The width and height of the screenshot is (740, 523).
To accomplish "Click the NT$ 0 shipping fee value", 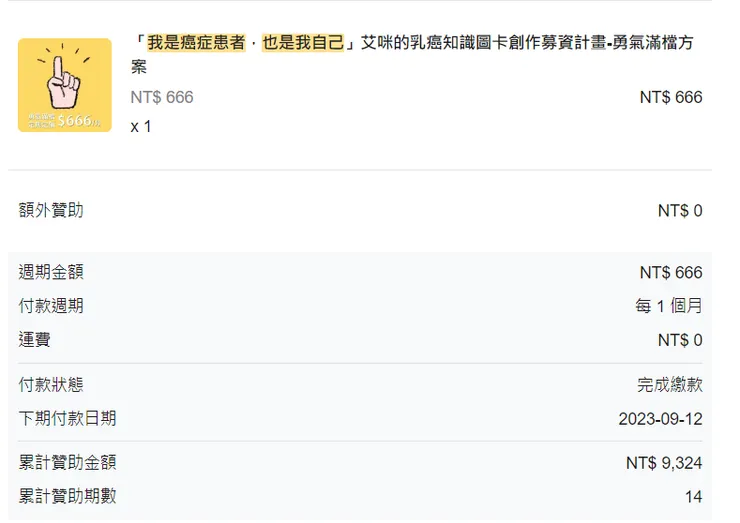I will coord(680,340).
